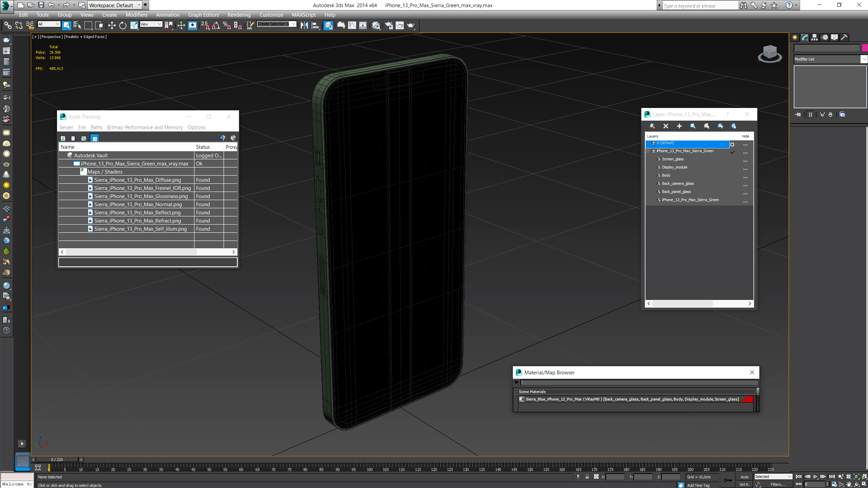Click search keyword or phrase field
This screenshot has width=868, height=488.
click(x=700, y=5)
